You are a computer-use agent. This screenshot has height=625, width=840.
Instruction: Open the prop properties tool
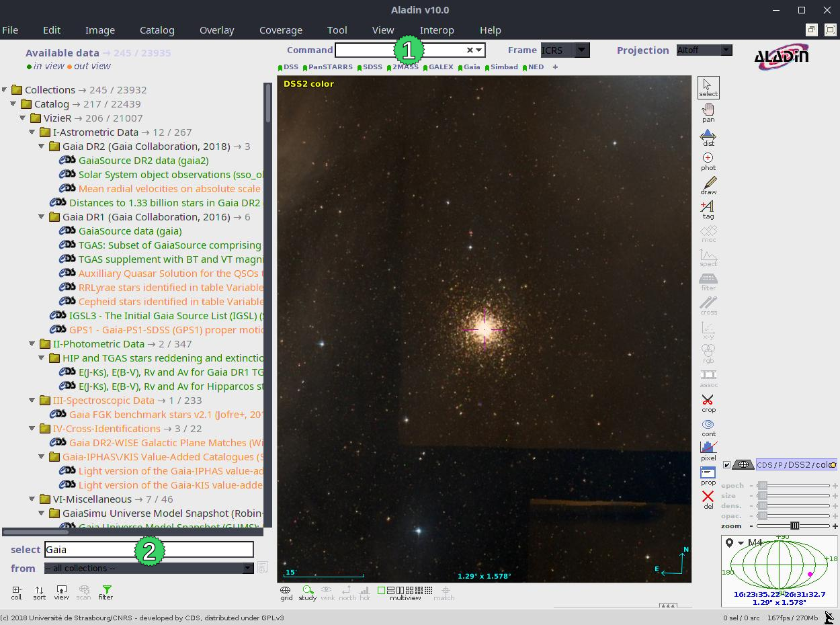point(708,476)
